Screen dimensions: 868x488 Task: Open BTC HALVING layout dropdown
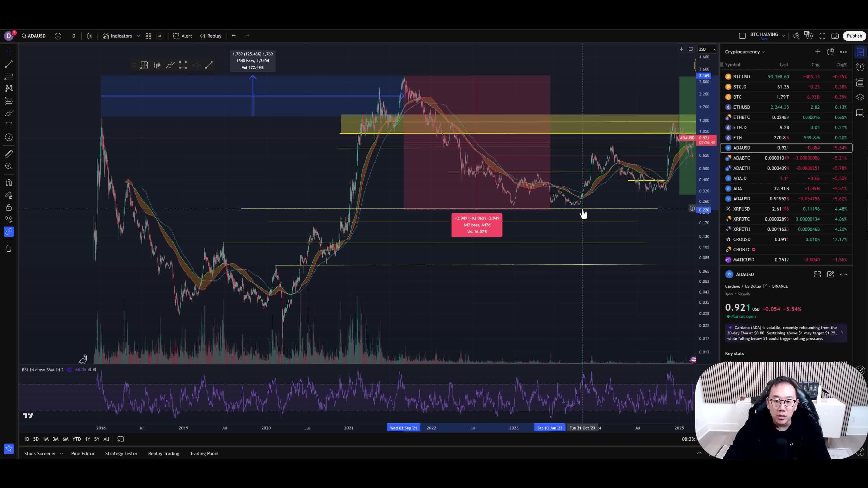click(x=783, y=36)
